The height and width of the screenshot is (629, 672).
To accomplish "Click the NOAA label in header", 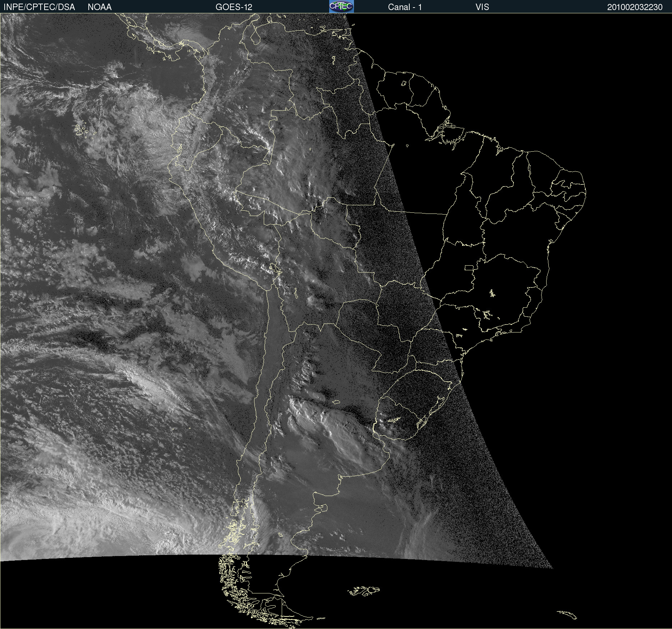I will click(100, 7).
